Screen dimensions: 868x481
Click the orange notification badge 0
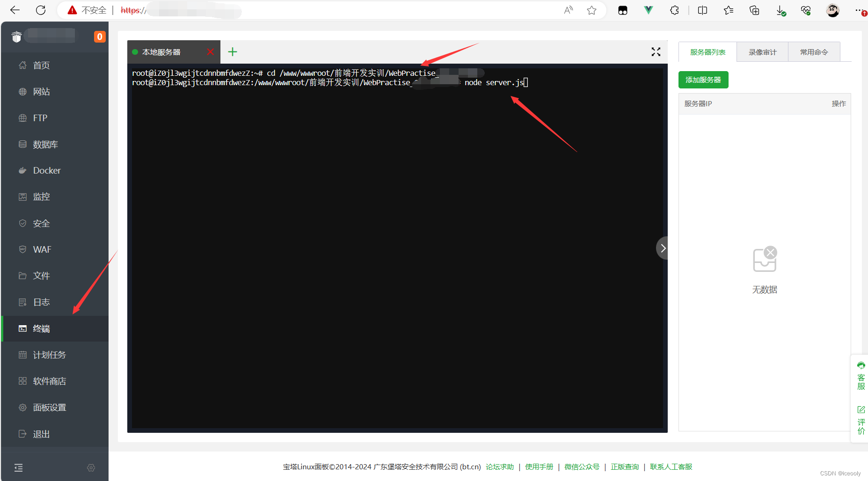pyautogui.click(x=100, y=36)
